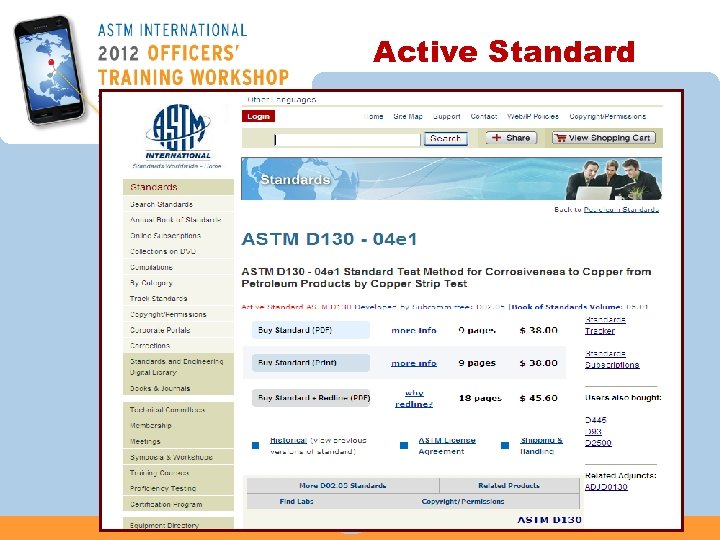Open ADJD0130 related adjunct link
The height and width of the screenshot is (540, 720).
click(x=606, y=487)
